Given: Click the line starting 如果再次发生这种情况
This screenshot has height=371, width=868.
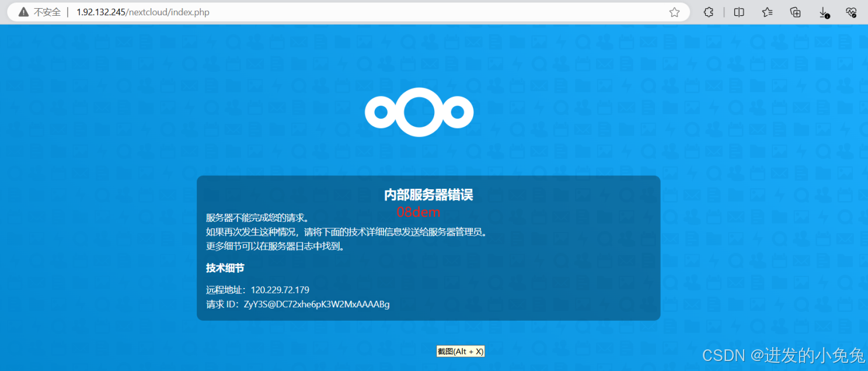Looking at the screenshot, I should (346, 232).
